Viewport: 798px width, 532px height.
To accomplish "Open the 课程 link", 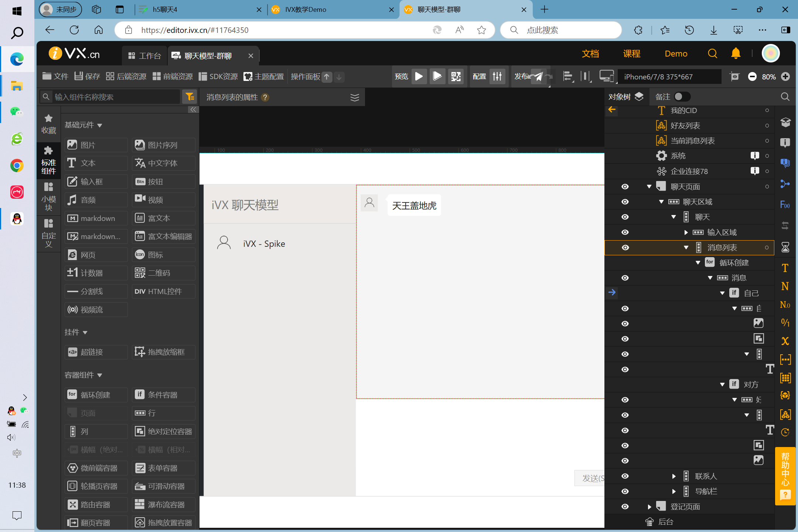I will point(632,54).
